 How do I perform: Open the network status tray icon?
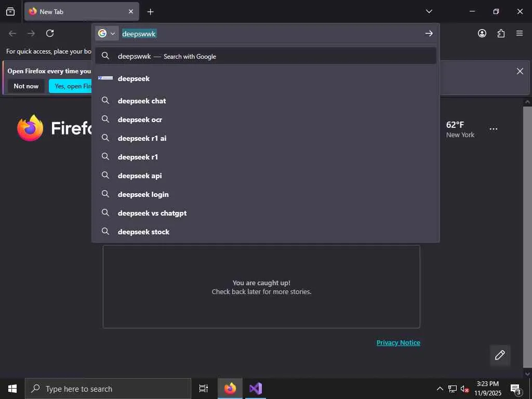(452, 389)
